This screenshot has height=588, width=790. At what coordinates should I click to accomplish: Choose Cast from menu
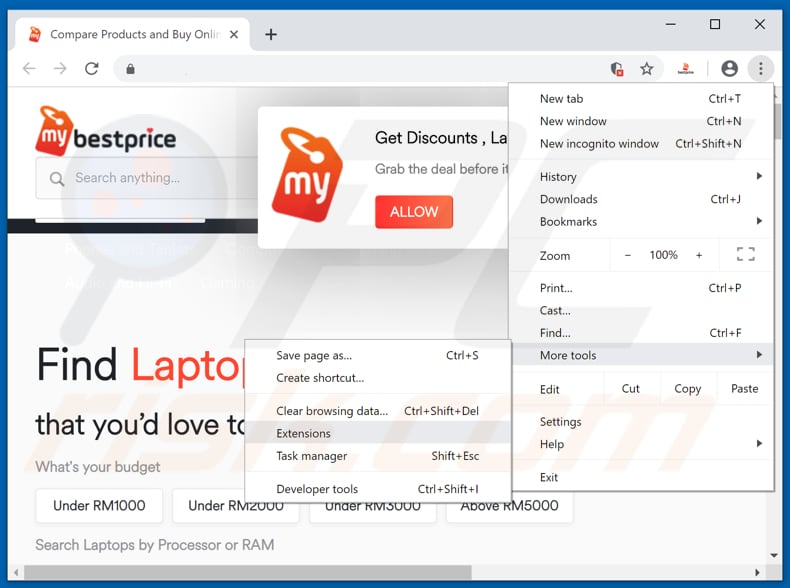pos(640,310)
